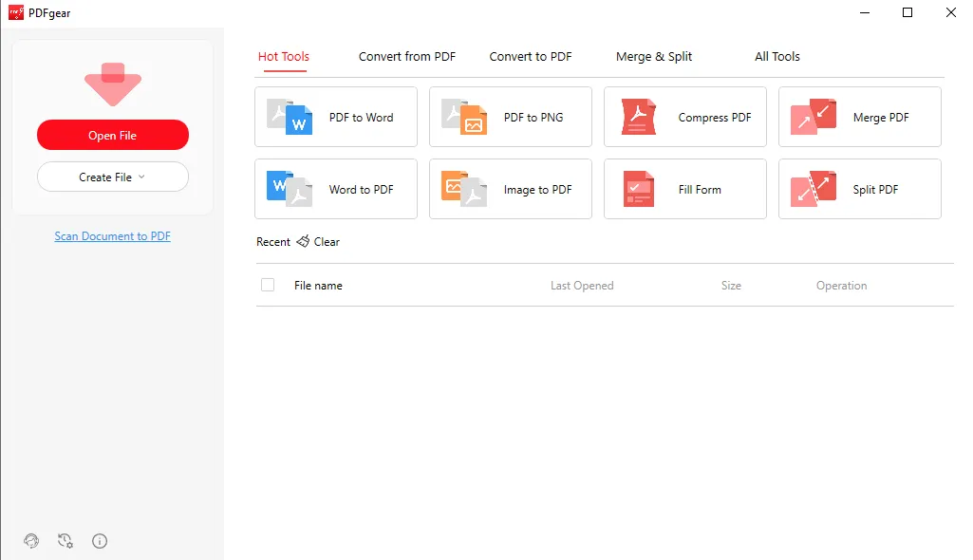Follow the Scan Document to PDF link
The image size is (973, 560).
point(112,236)
